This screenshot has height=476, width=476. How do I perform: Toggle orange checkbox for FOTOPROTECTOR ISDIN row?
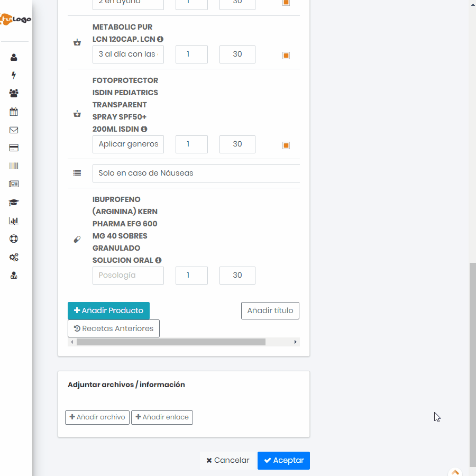click(286, 145)
